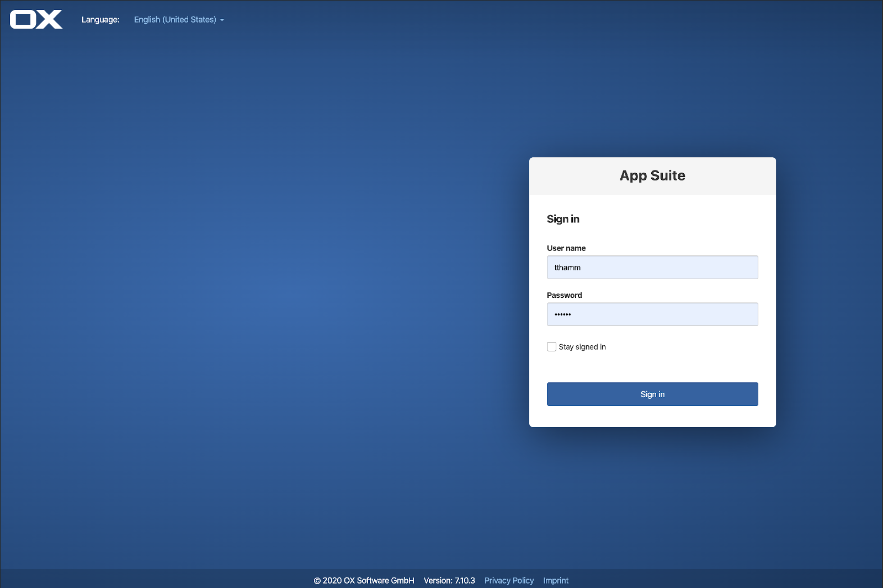Click the Password field label
883x588 pixels.
coord(564,295)
